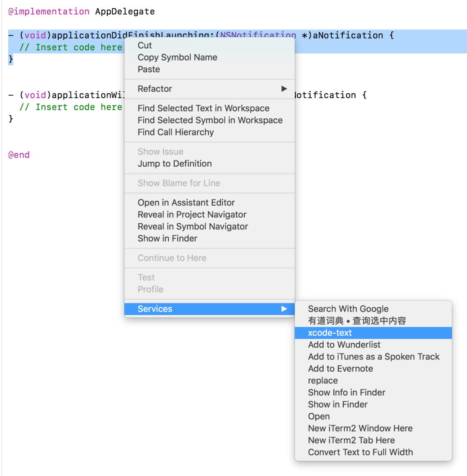Click the @end line in the editor
467x476 pixels.
click(19, 155)
